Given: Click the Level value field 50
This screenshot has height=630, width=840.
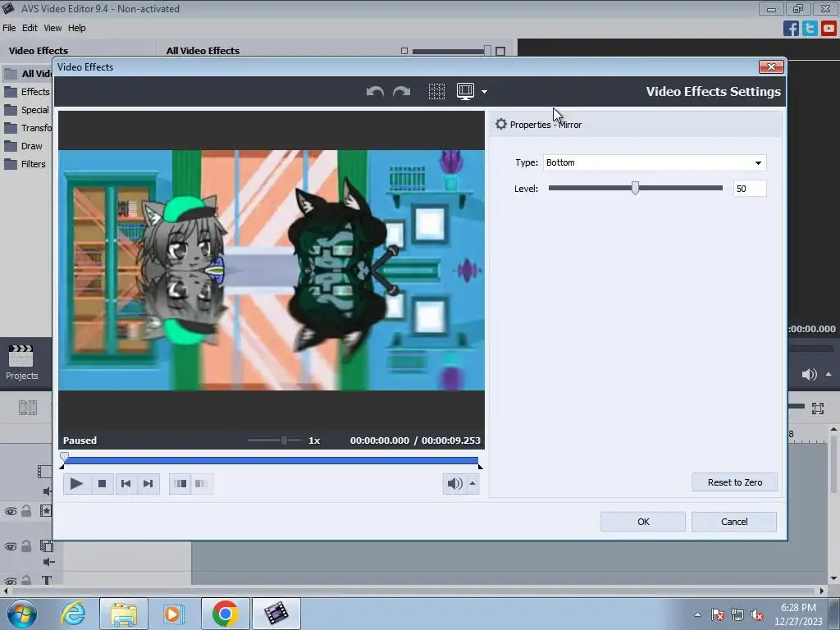Looking at the screenshot, I should tap(750, 189).
